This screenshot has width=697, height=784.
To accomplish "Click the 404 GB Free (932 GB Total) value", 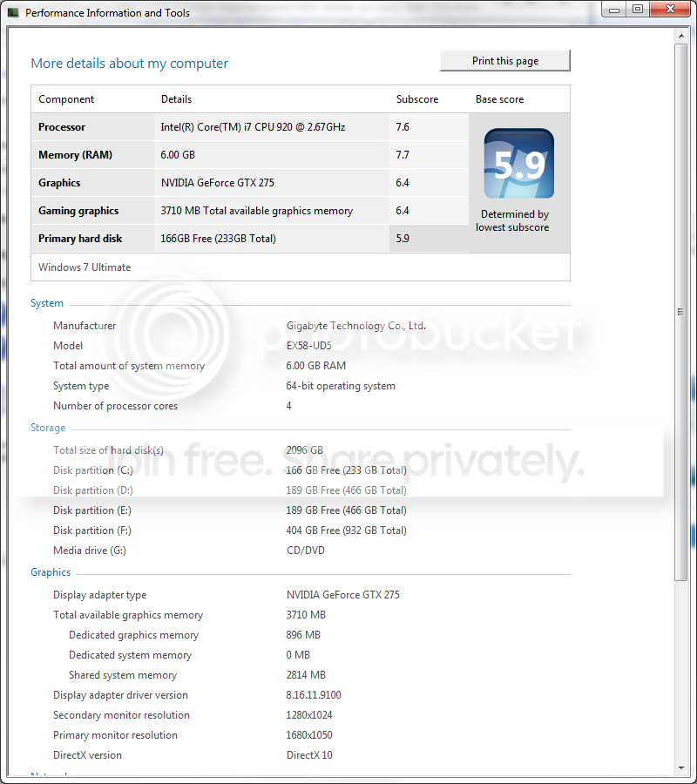I will pos(347,531).
